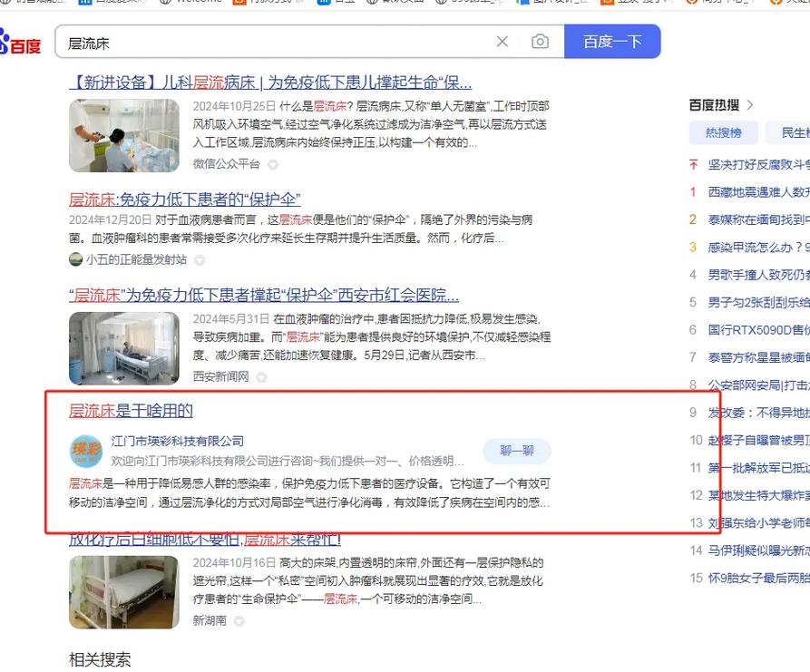Click icon after 小五的正能量发射站
Viewport: 810px width, 672px height.
point(200,259)
